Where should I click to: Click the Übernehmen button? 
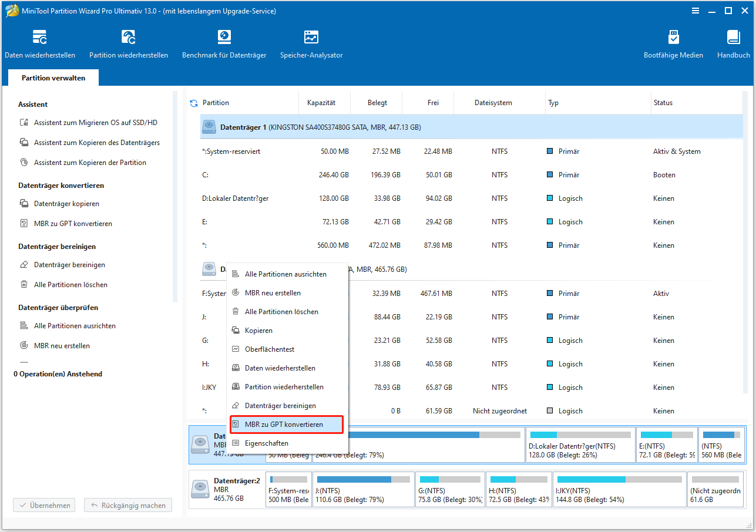45,506
